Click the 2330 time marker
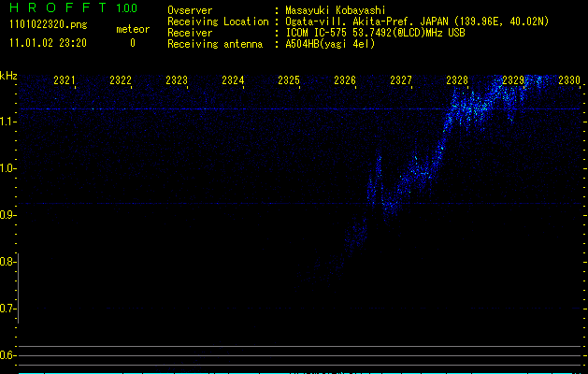 [x=569, y=79]
